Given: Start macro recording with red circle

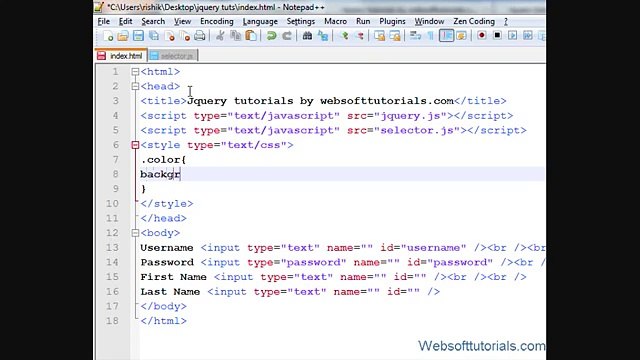Looking at the screenshot, I should click(482, 36).
